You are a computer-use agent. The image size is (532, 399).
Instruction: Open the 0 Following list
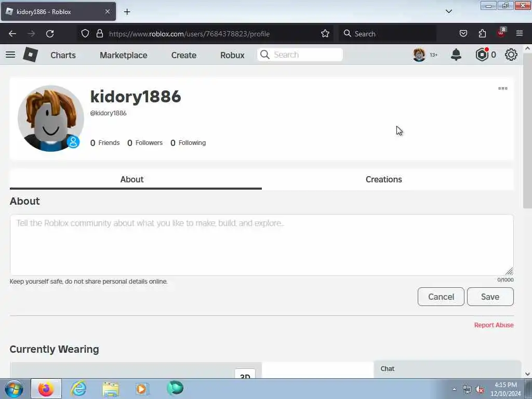tap(188, 143)
